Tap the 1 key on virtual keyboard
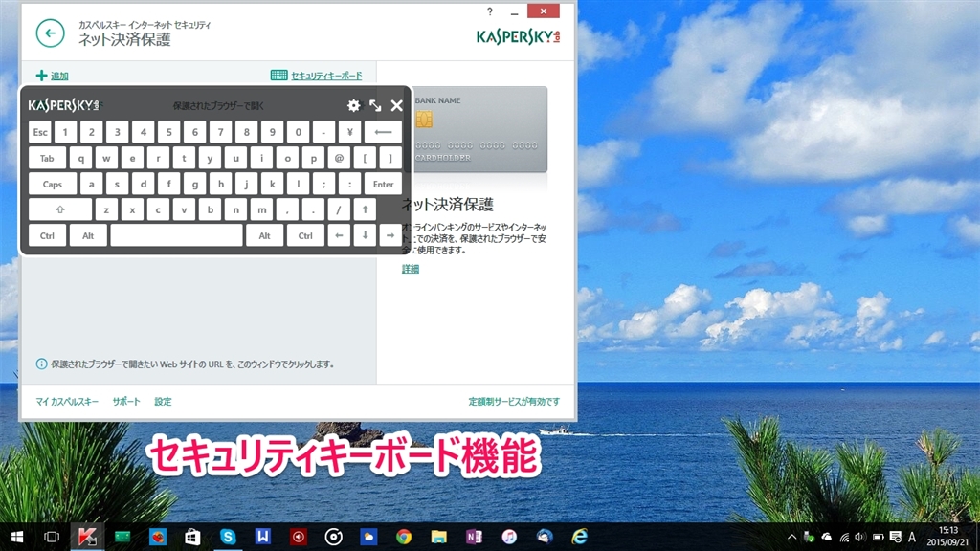The image size is (980, 551). (66, 132)
